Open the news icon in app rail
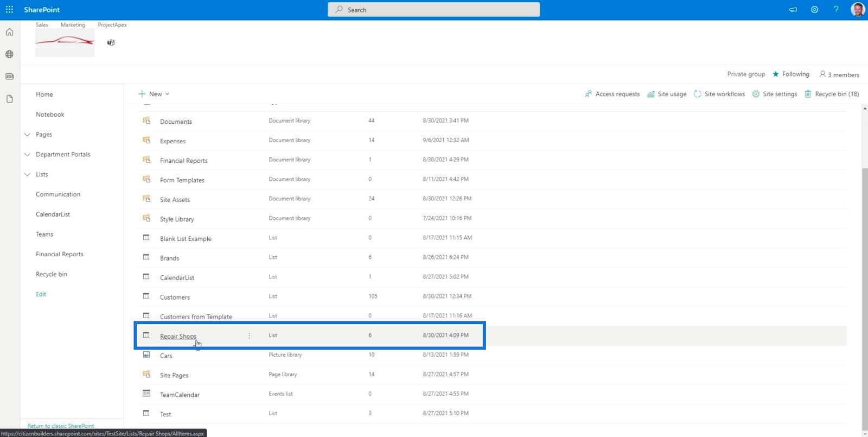Screen dimensions: 868x437 pyautogui.click(x=9, y=77)
